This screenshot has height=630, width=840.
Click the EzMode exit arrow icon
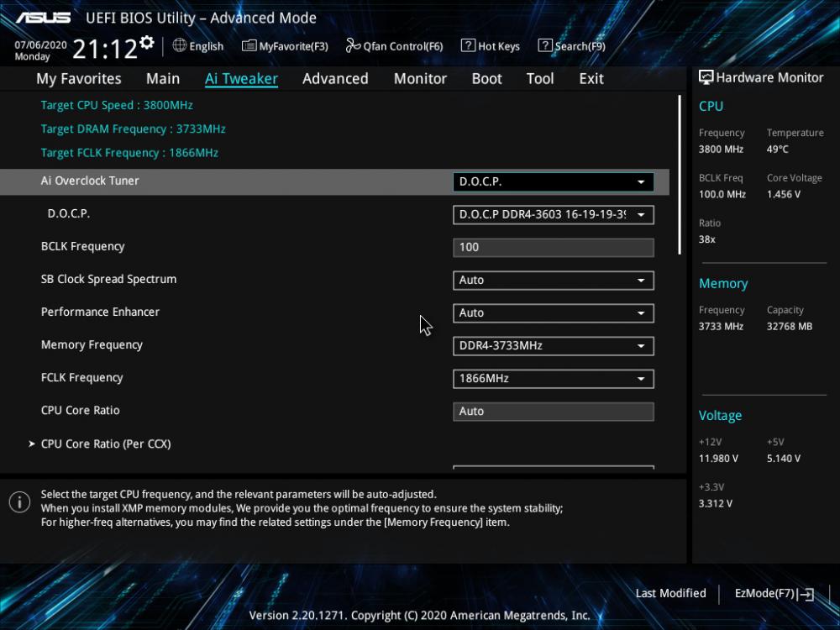pyautogui.click(x=806, y=594)
